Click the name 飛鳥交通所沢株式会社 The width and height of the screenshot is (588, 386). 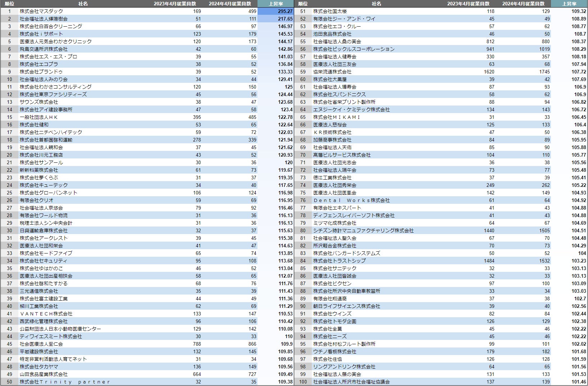pos(44,49)
